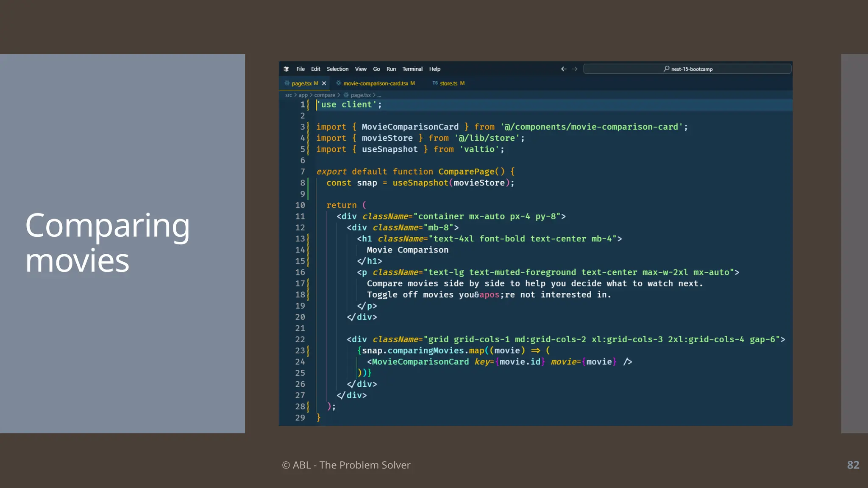Viewport: 868px width, 488px height.
Task: Open breadcrumb ellipsis symbol dropdown
Action: pos(379,95)
